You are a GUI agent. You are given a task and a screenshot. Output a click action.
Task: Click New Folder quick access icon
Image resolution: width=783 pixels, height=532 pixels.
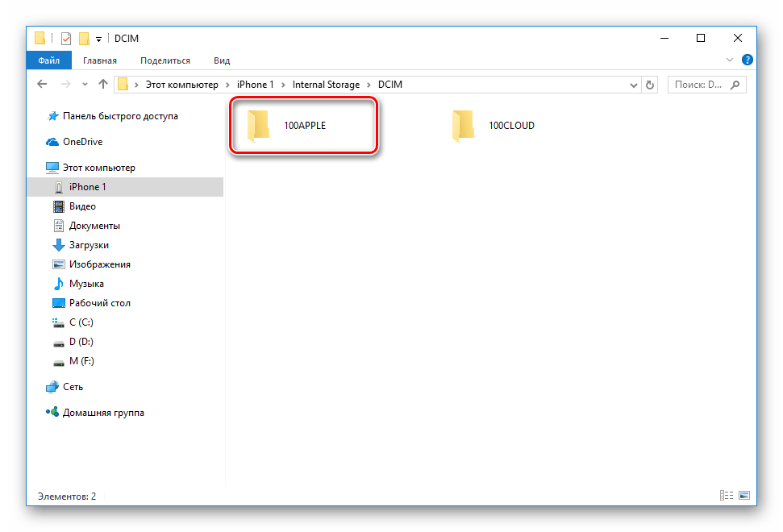[x=83, y=39]
